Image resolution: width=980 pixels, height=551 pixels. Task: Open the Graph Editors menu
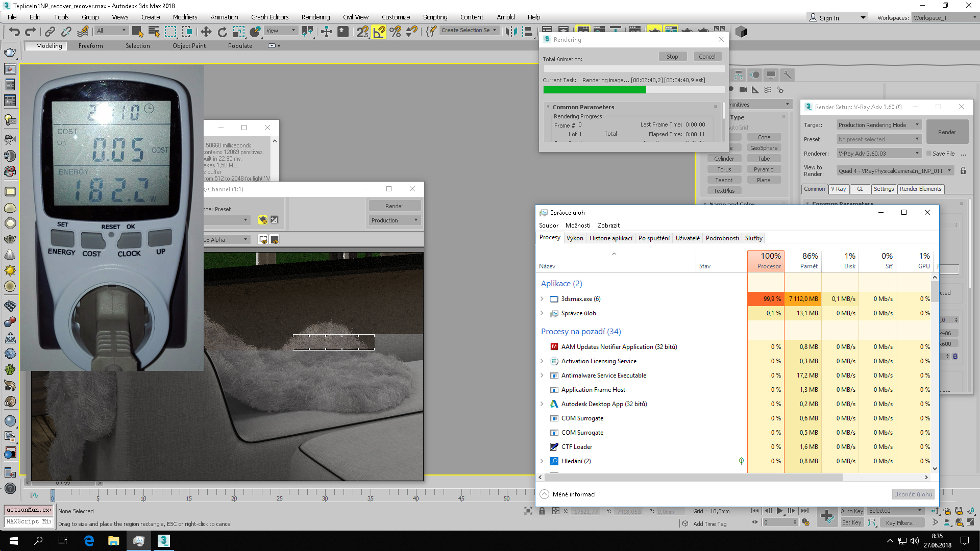click(x=269, y=17)
